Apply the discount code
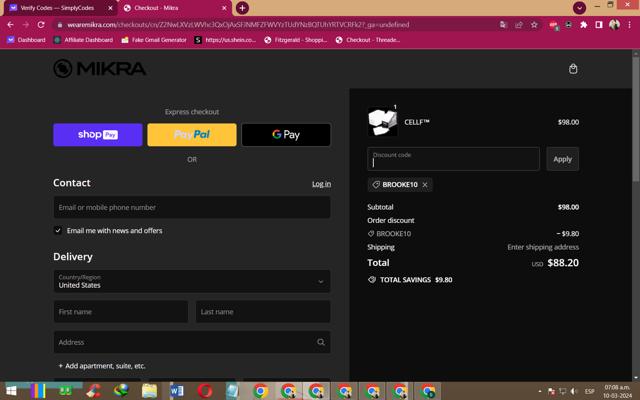 pyautogui.click(x=562, y=159)
